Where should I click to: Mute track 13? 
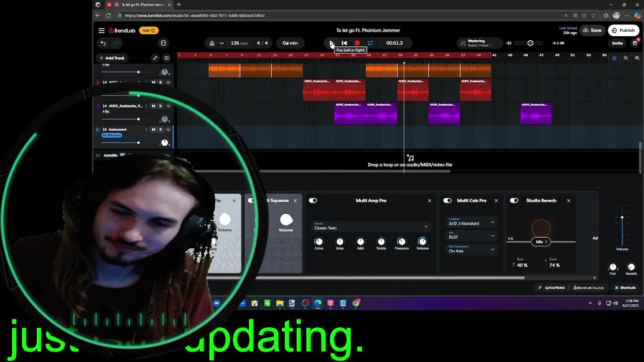tap(153, 82)
